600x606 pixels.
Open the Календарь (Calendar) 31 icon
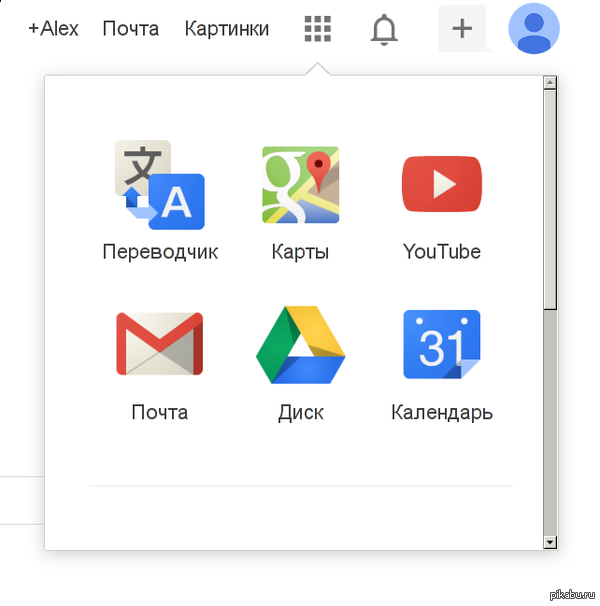click(x=442, y=344)
